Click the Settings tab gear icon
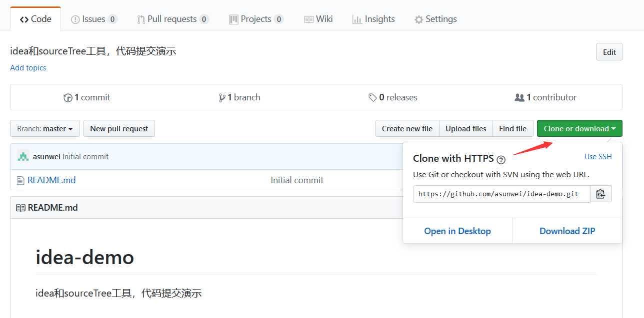The image size is (644, 318). [x=419, y=19]
